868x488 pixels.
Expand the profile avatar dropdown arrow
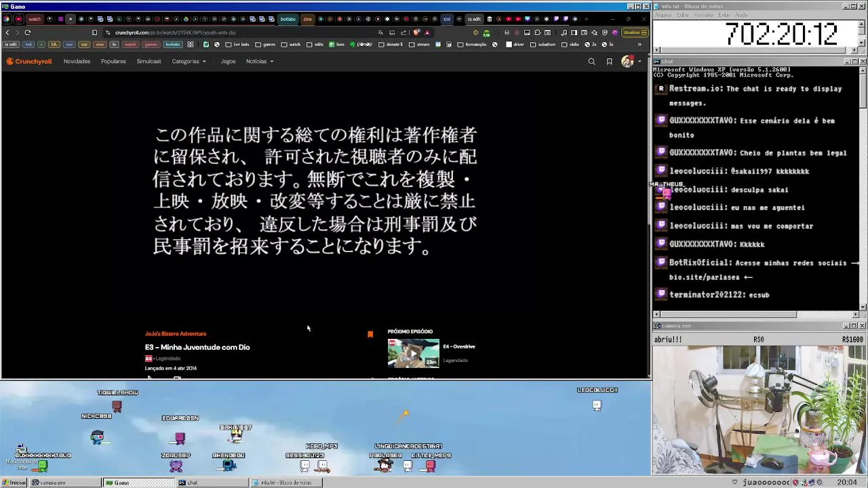click(639, 62)
